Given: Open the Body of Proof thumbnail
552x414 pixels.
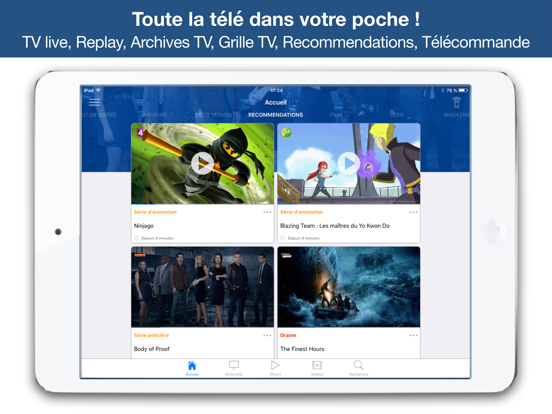Looking at the screenshot, I should pyautogui.click(x=202, y=287).
